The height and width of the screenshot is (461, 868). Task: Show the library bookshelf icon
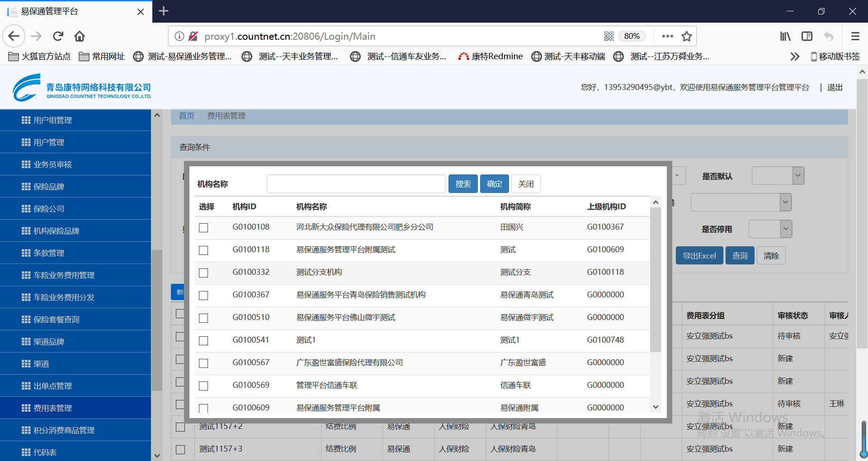coord(785,36)
